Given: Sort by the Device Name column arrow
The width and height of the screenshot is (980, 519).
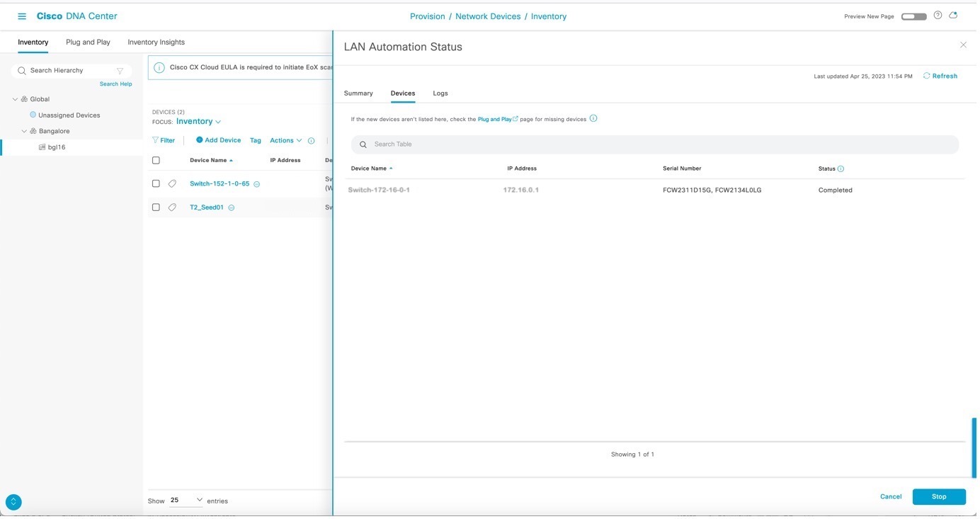Looking at the screenshot, I should click(229, 159).
